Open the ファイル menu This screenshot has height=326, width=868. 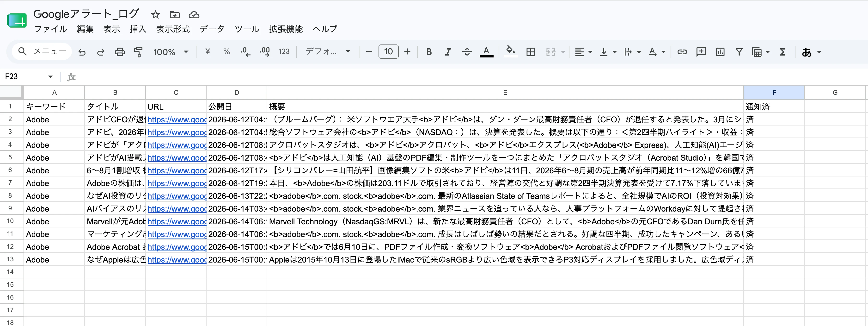[50, 29]
